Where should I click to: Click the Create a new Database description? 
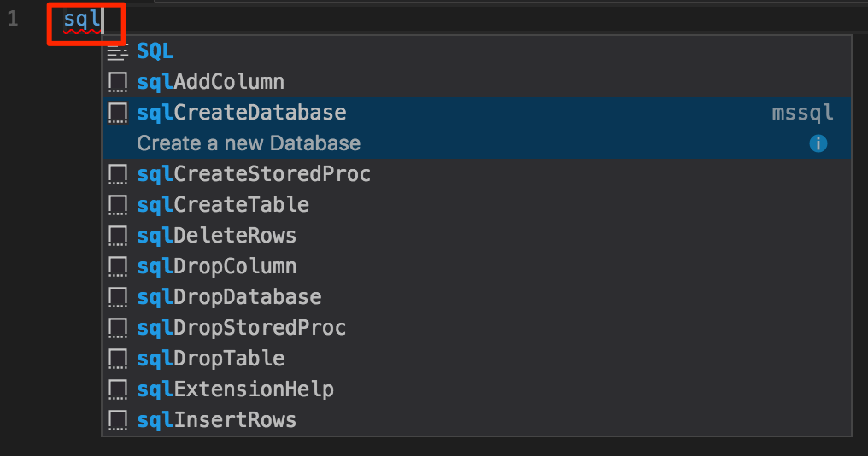click(x=249, y=143)
